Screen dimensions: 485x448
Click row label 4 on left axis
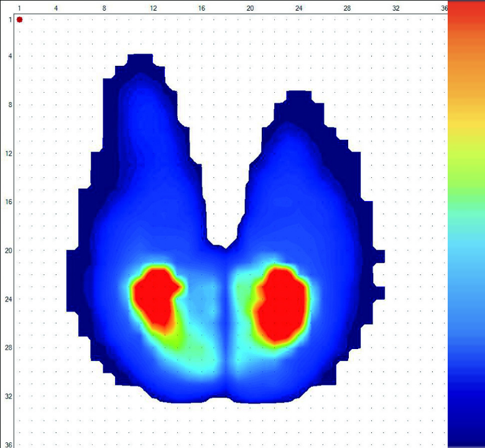pos(10,56)
